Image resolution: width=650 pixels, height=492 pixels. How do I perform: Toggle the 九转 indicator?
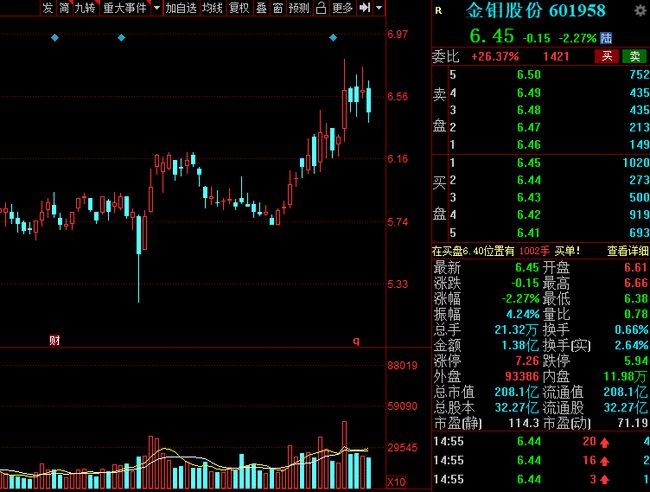tap(85, 7)
